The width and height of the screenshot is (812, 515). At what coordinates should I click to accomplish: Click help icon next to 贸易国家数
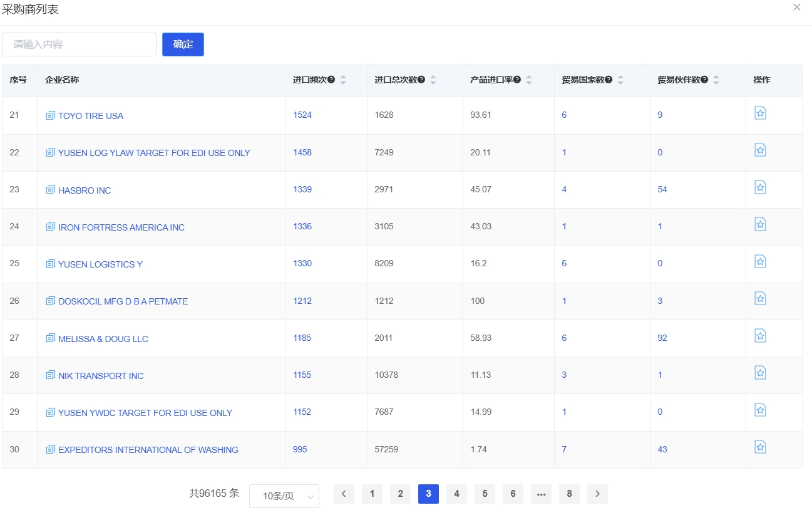[x=609, y=80]
